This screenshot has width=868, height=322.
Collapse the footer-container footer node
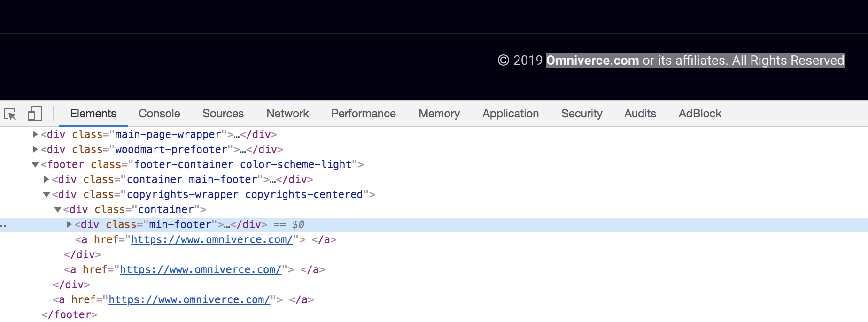[35, 165]
